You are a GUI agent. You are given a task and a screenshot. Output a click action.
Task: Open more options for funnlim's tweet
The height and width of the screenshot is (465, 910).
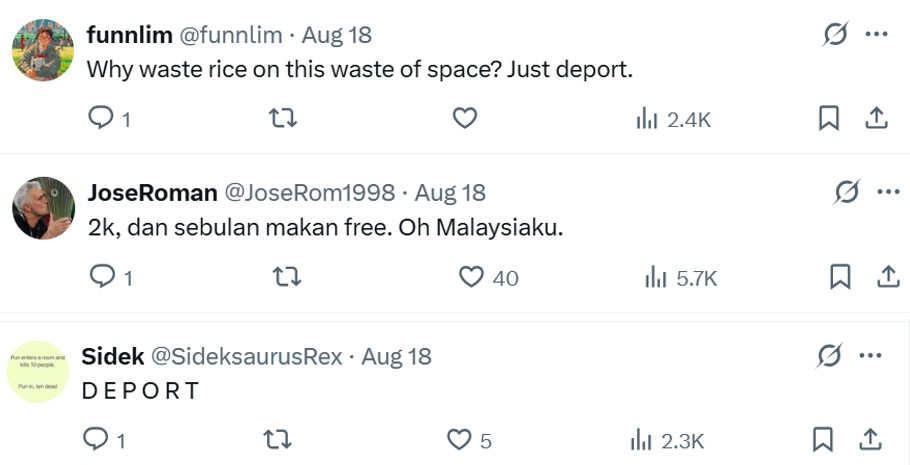[x=876, y=34]
